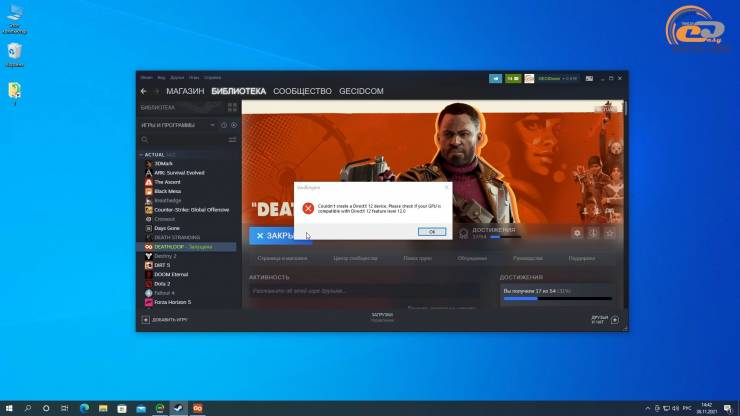Select DEATH STRANDING in the library

187,238
